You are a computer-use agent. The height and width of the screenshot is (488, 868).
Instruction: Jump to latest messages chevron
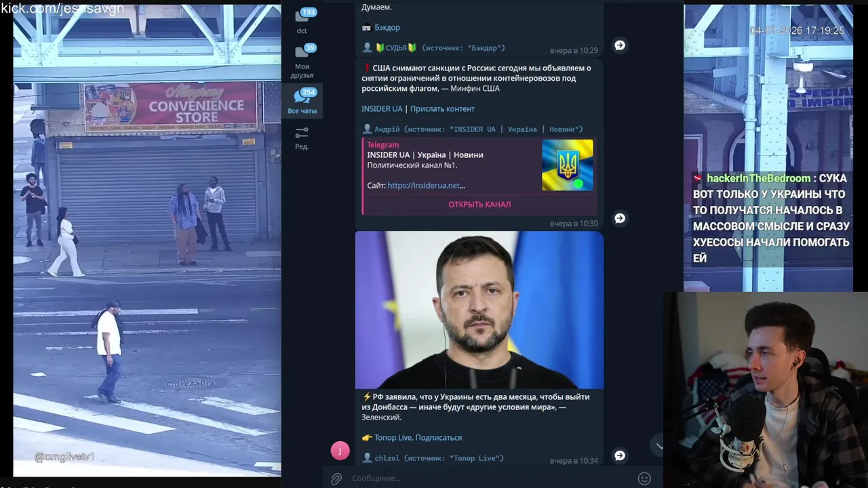click(x=658, y=445)
